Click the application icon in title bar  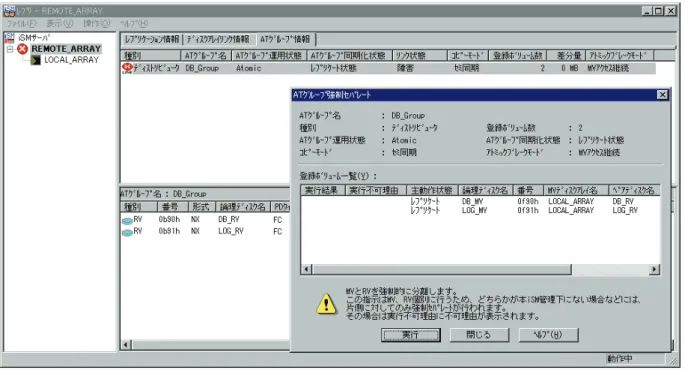pos(9,10)
